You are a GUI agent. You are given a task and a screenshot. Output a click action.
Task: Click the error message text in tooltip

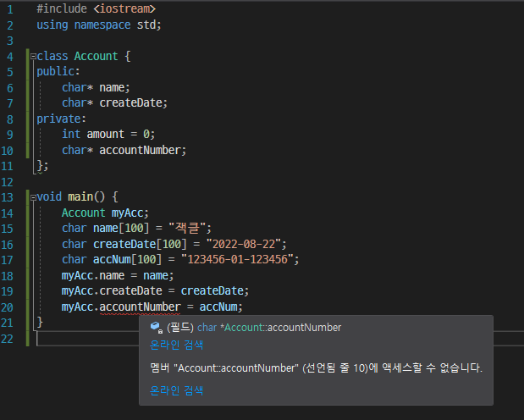[x=316, y=367]
